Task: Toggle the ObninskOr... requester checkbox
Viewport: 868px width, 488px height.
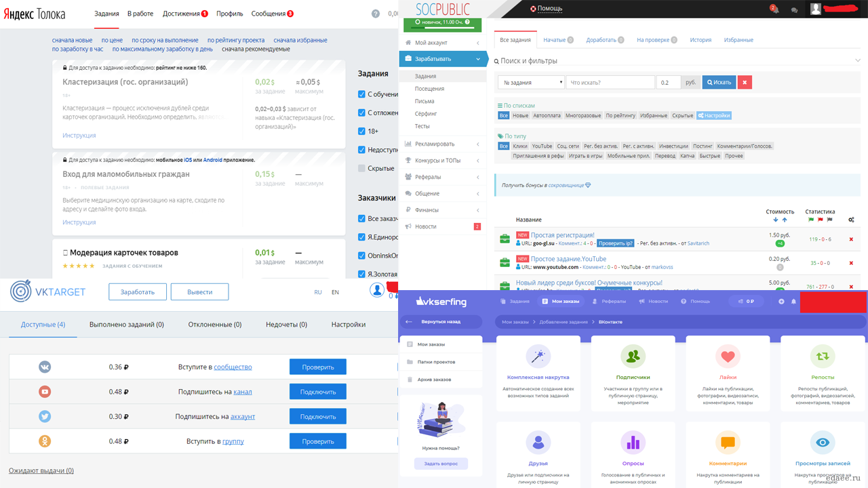Action: click(x=361, y=256)
